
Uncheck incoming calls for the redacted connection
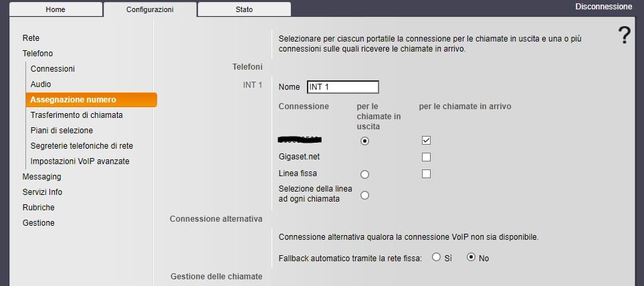tap(426, 141)
